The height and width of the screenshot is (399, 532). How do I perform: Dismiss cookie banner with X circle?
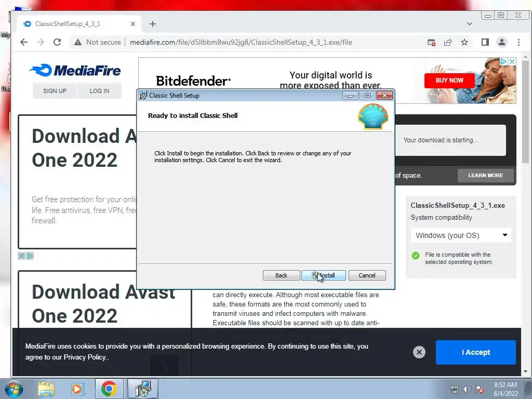point(419,352)
